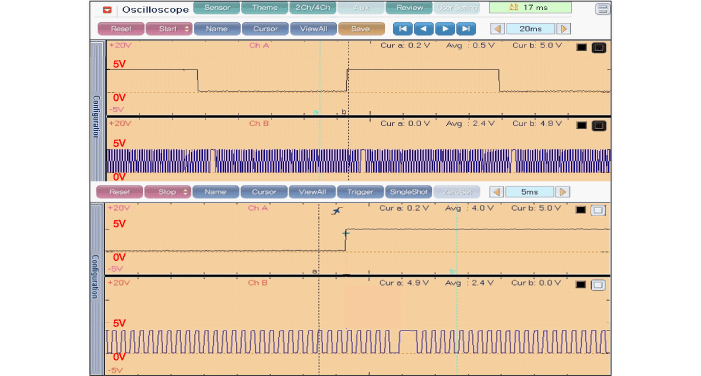Click the Save button
This screenshot has width=701, height=376.
[x=361, y=29]
